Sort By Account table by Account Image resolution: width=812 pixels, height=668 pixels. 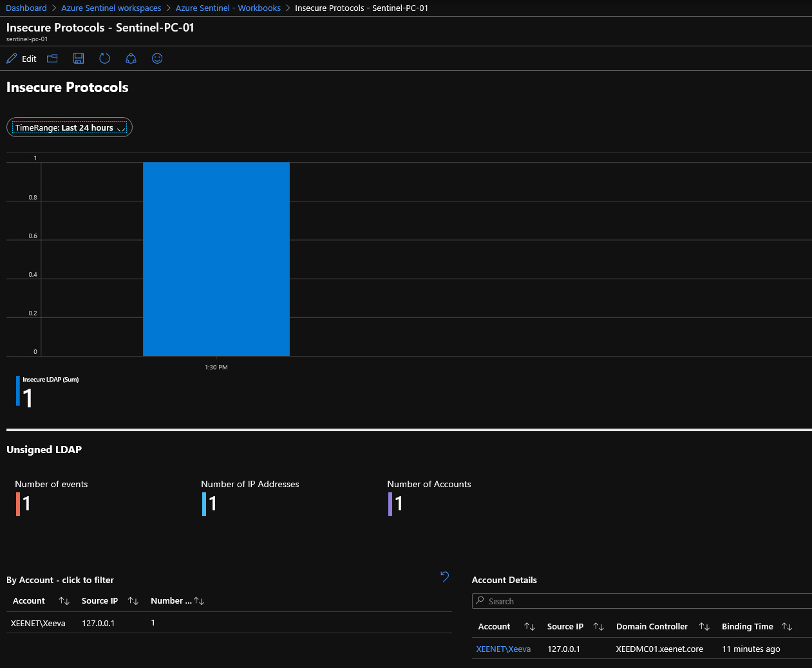point(64,601)
